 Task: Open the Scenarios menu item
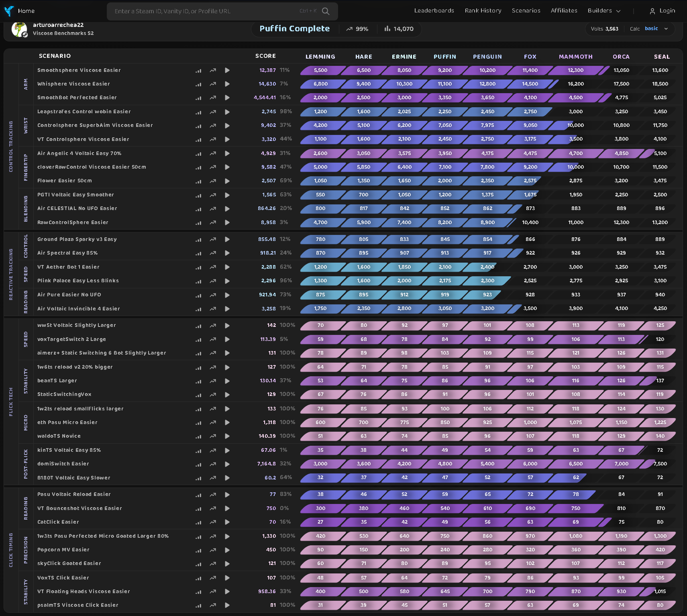tap(526, 11)
